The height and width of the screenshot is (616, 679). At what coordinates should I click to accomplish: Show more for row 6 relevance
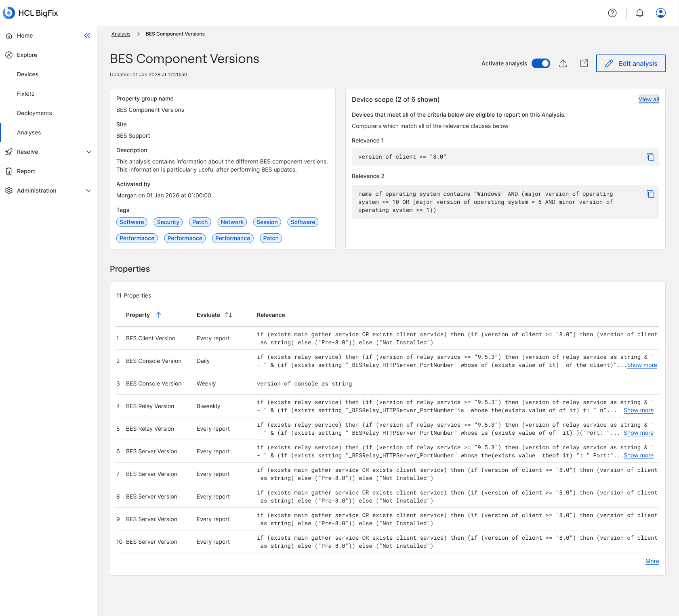click(x=639, y=455)
